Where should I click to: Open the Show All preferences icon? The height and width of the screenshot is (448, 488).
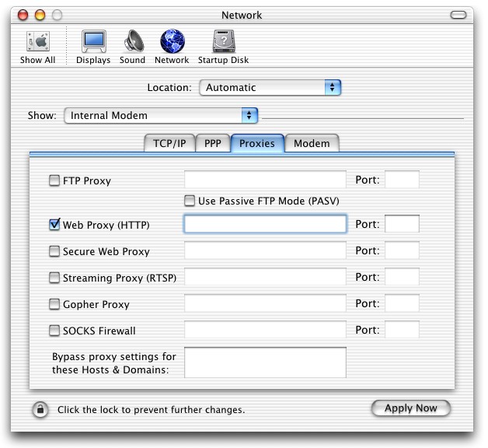(37, 47)
